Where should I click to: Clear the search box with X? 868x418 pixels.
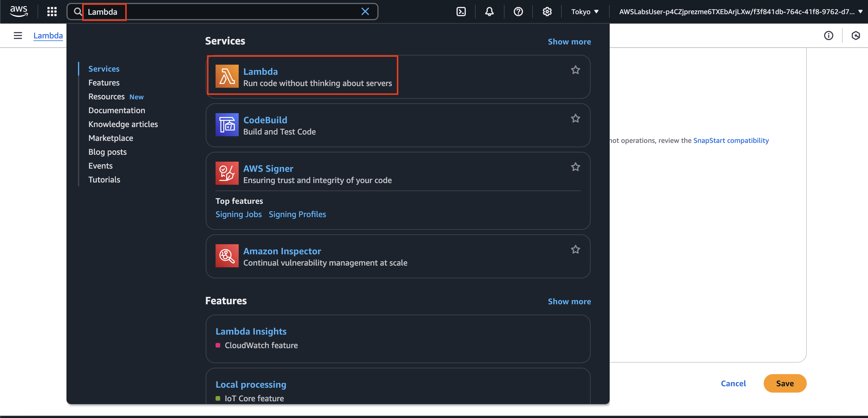[365, 12]
